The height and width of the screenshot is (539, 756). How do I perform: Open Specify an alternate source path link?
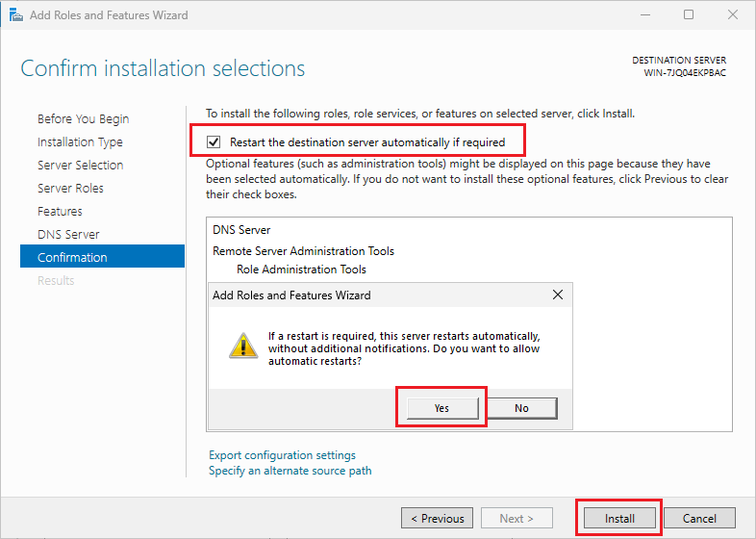coord(290,471)
